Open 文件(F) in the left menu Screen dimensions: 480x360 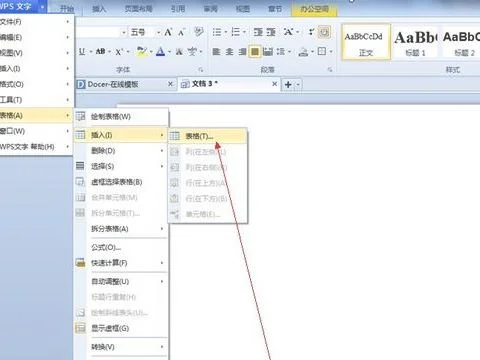pyautogui.click(x=36, y=22)
